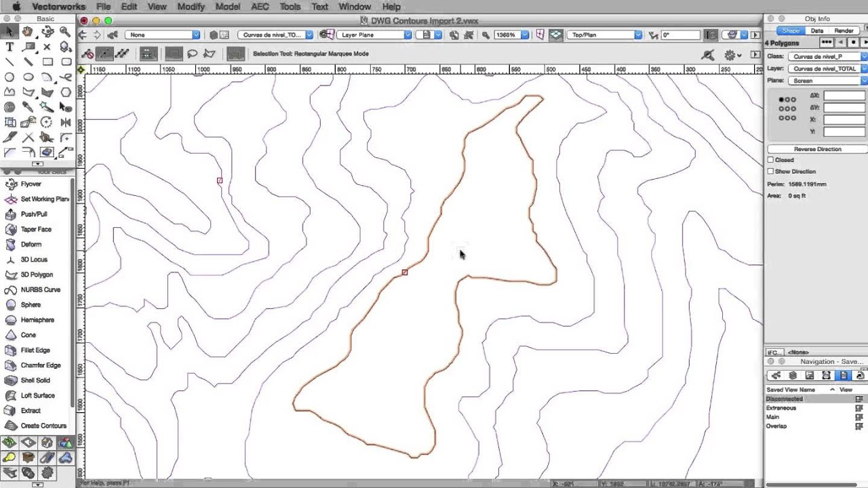The height and width of the screenshot is (488, 868).
Task: Open the Vectorworks application menu
Action: (59, 6)
